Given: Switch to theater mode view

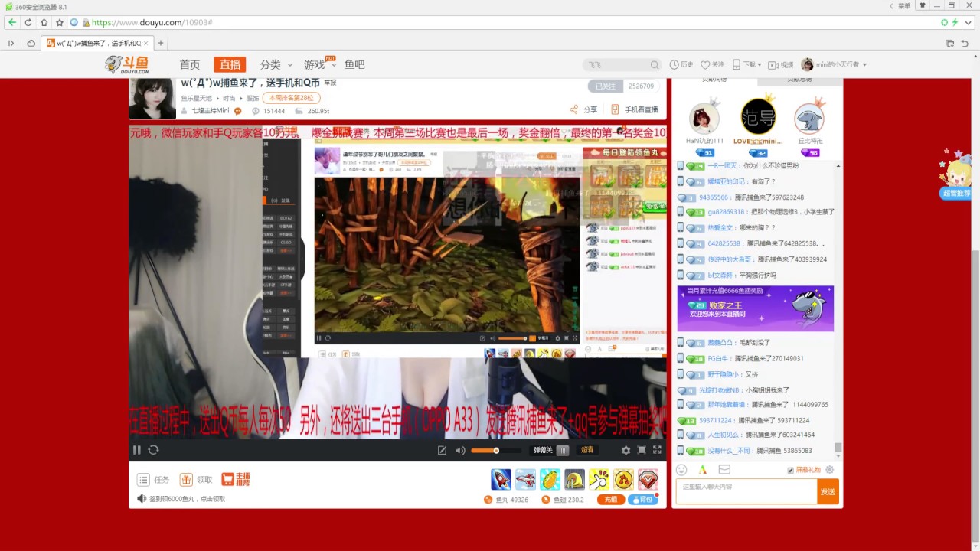Looking at the screenshot, I should (x=642, y=450).
